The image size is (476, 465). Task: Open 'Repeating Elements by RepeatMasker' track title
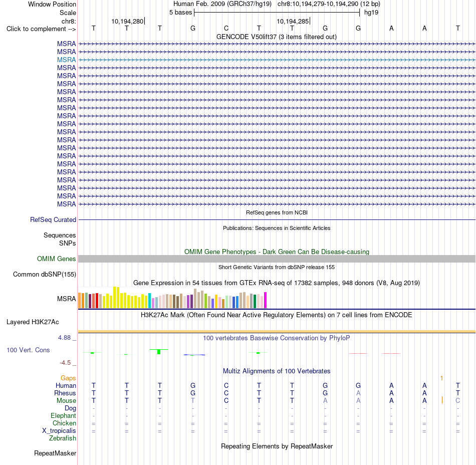click(x=277, y=446)
